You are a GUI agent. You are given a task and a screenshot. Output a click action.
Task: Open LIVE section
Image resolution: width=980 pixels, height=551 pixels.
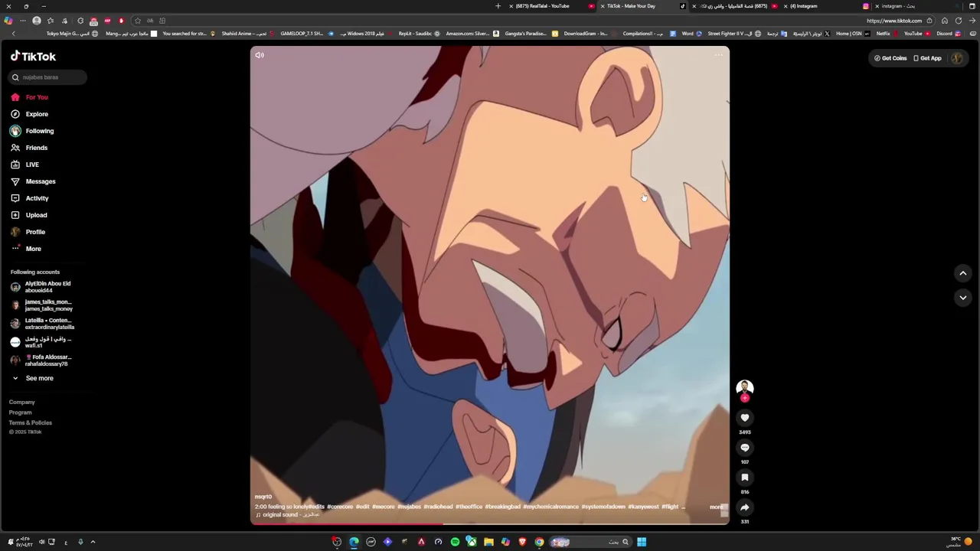[x=26, y=165]
